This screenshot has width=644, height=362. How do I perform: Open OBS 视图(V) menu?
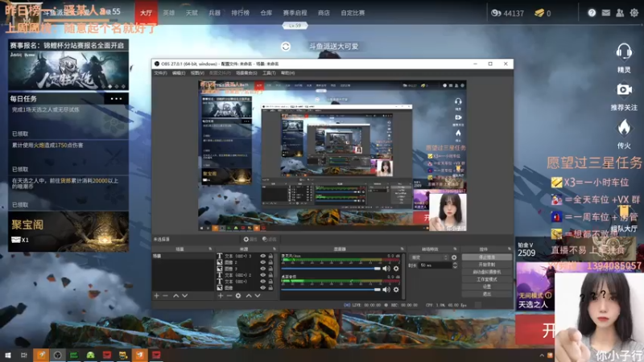tap(197, 73)
